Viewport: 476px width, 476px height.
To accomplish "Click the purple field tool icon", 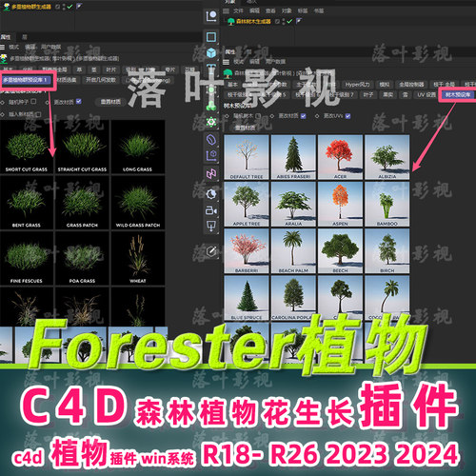I will point(211,155).
